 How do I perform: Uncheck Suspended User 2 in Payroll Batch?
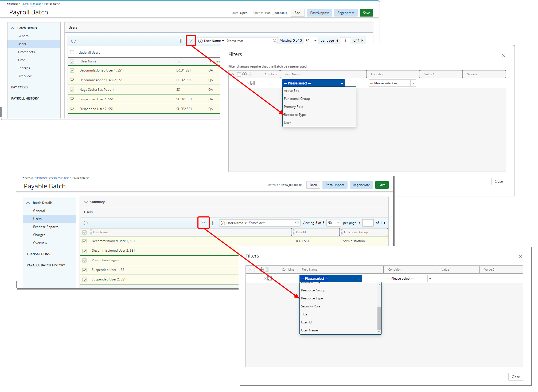point(72,109)
